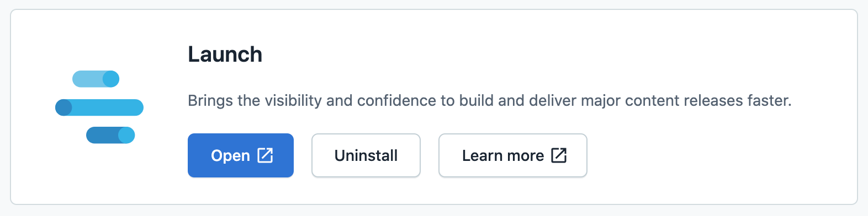The height and width of the screenshot is (216, 868).
Task: Uninstall the Launch app
Action: 366,155
